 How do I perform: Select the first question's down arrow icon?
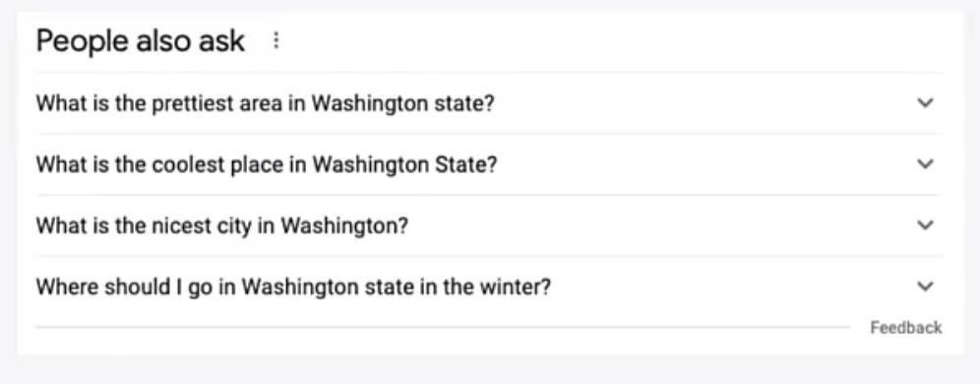[x=924, y=102]
